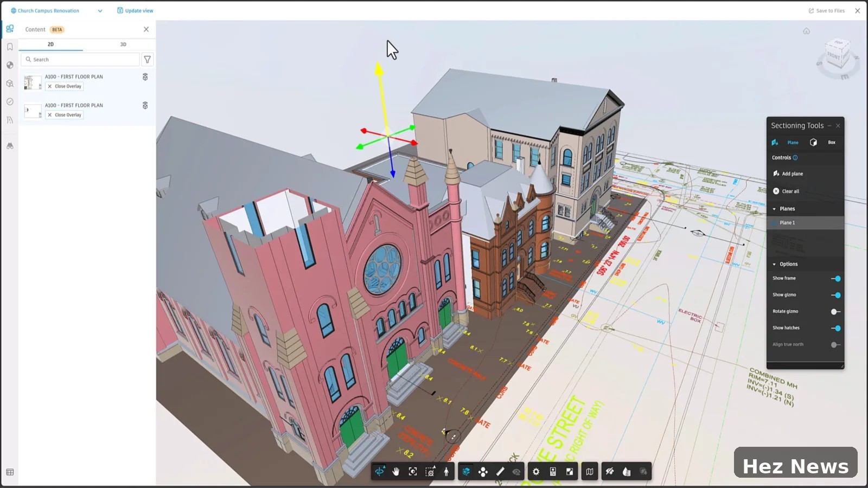Viewport: 868px width, 488px height.
Task: Click the Controls info icon
Action: pos(795,158)
